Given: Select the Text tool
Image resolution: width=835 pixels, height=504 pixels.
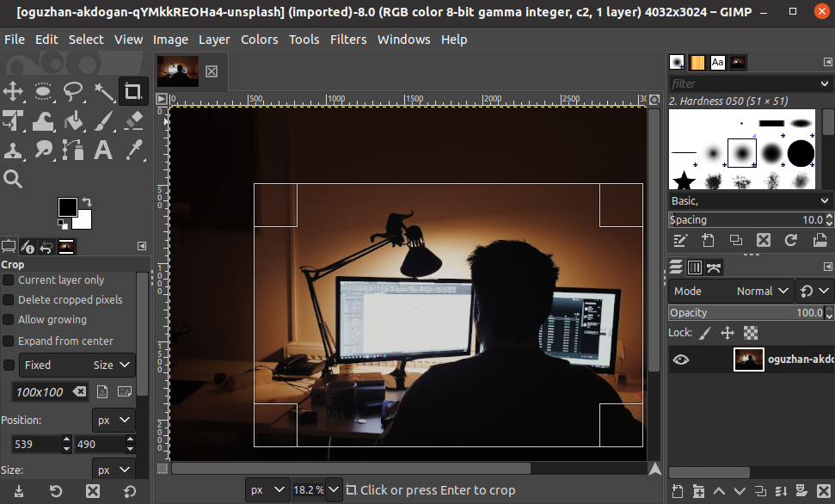Looking at the screenshot, I should point(103,151).
